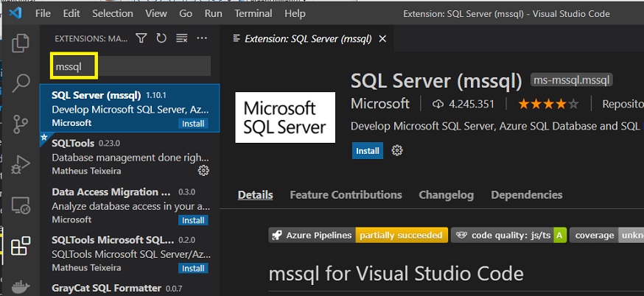Click the code quality js/ts badge
The height and width of the screenshot is (296, 644).
coord(509,235)
